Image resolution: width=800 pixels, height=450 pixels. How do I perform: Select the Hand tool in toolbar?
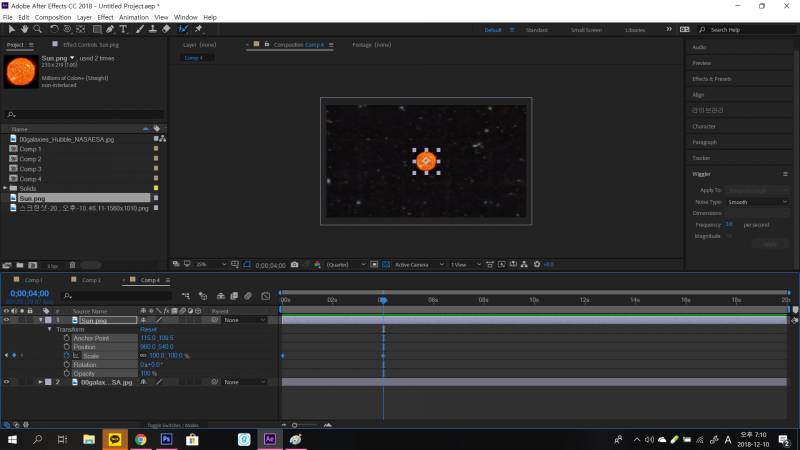point(24,29)
